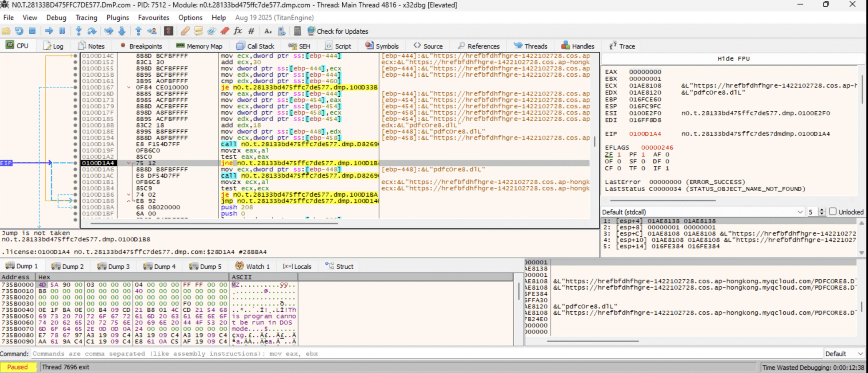Open the Bookmarks red icon
868x373 pixels.
225,31
